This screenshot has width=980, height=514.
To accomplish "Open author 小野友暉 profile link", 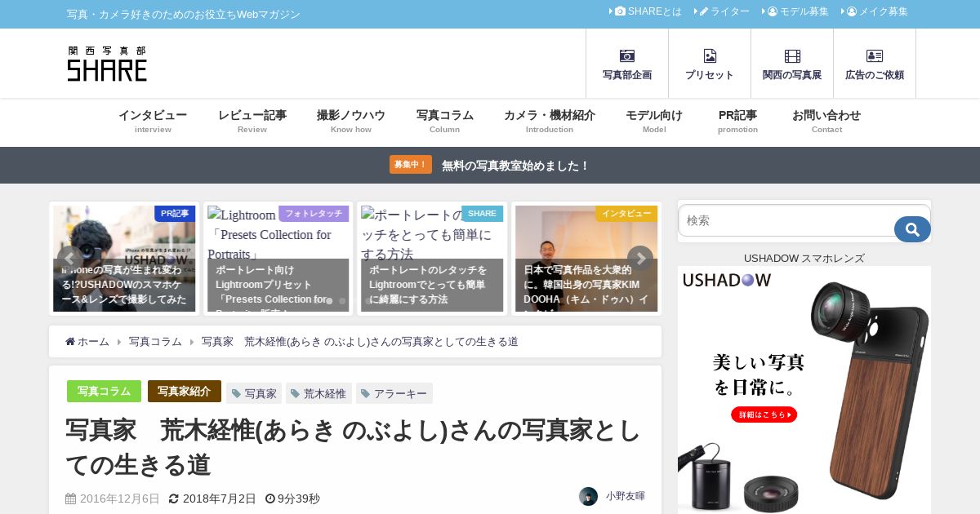I will pos(625,496).
